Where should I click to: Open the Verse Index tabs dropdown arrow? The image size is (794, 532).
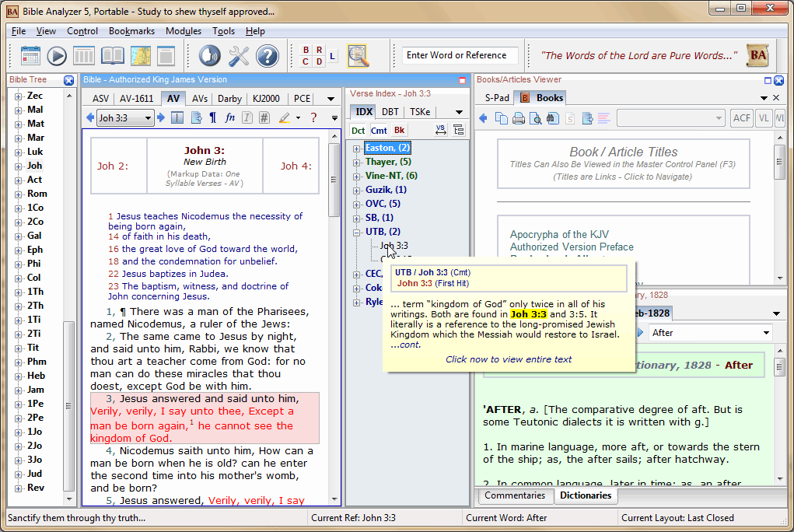459,112
